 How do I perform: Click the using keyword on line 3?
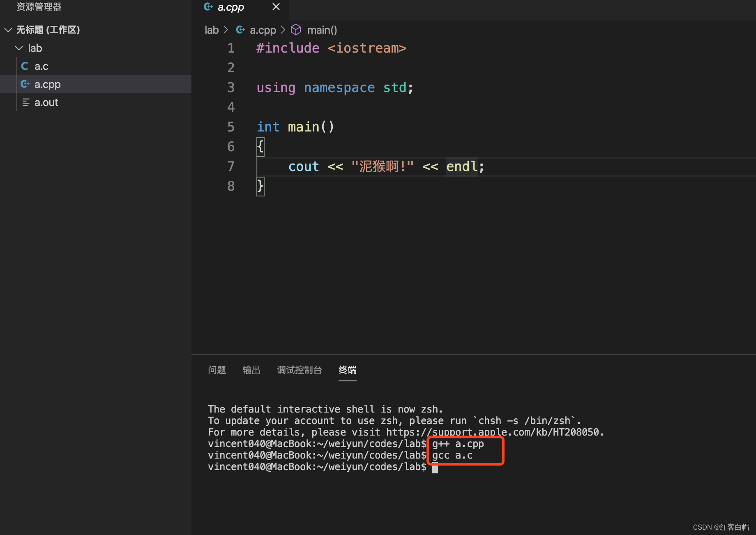(x=276, y=88)
